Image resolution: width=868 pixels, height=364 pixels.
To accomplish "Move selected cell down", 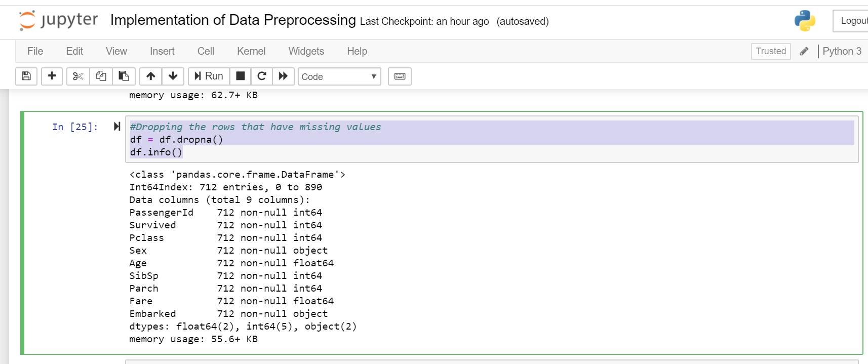I will (173, 76).
